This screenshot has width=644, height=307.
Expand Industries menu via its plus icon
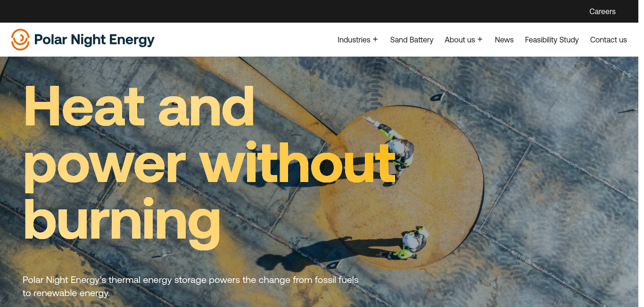[x=375, y=39]
